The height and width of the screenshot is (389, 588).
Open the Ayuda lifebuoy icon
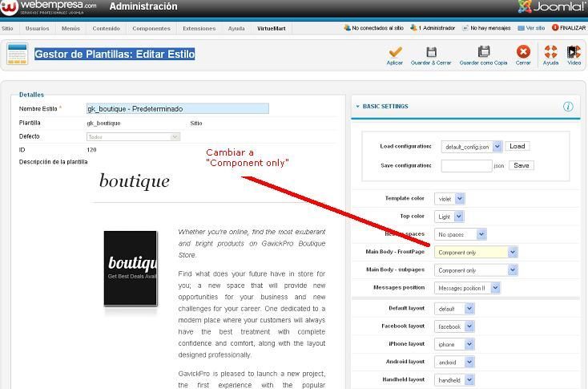550,51
